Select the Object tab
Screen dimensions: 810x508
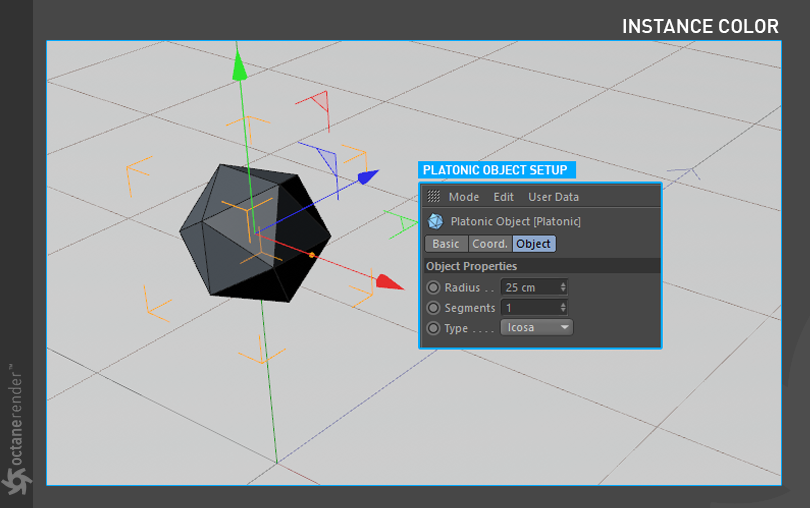[x=534, y=244]
